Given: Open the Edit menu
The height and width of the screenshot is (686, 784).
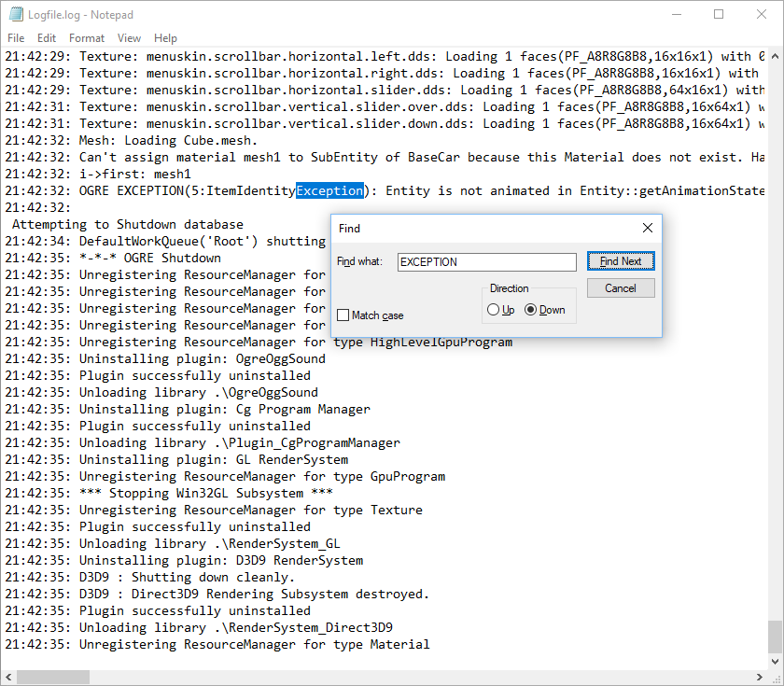Looking at the screenshot, I should [47, 38].
